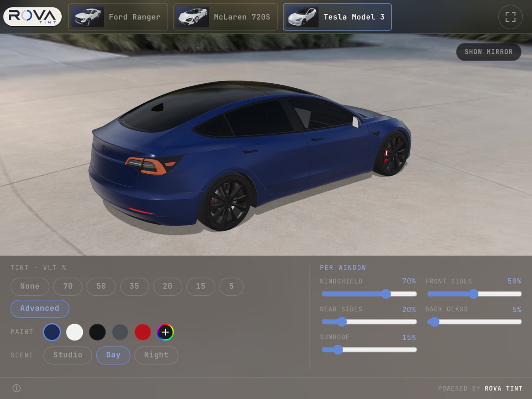532x399 pixels.
Task: Choose black paint swatch
Action: 98,332
